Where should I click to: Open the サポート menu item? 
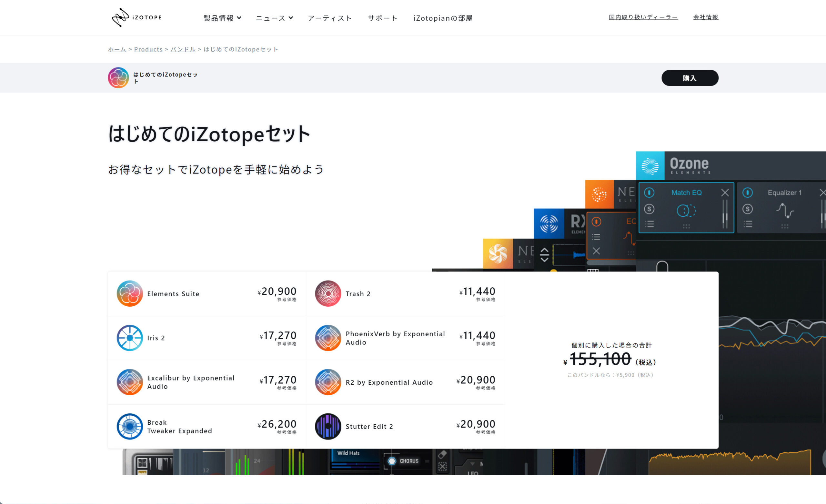tap(382, 18)
